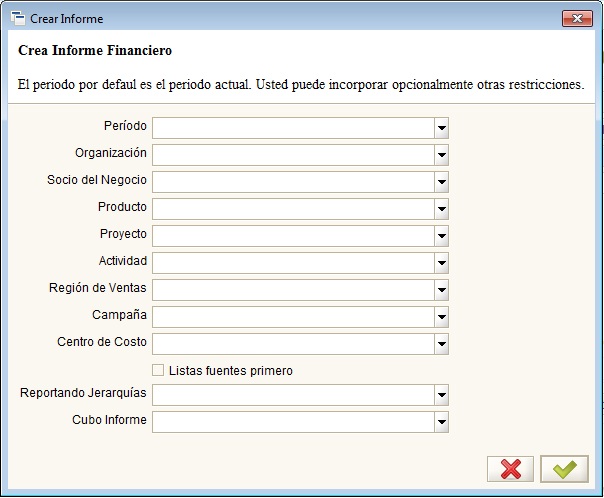Close the Crear Informe dialog window
This screenshot has width=604, height=498.
577,18
